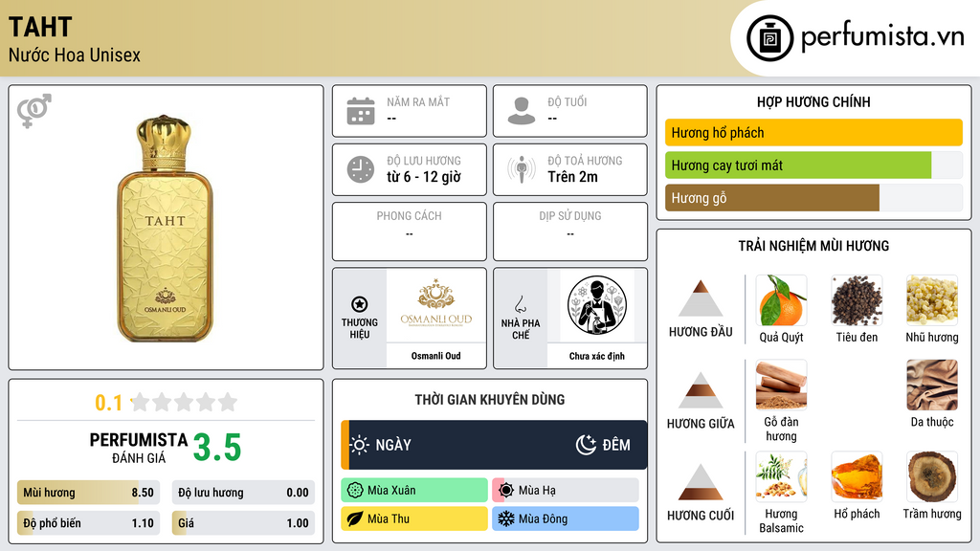Click the five-star rating row

(x=185, y=403)
